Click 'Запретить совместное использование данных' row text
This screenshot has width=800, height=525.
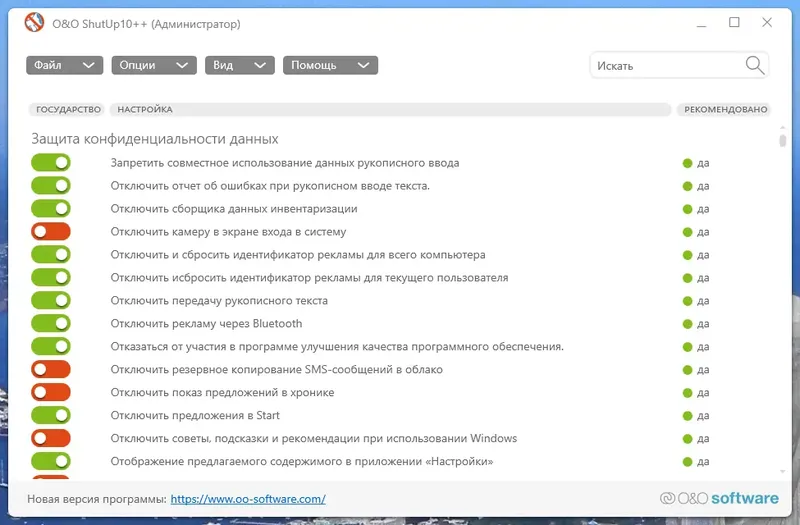pos(285,163)
